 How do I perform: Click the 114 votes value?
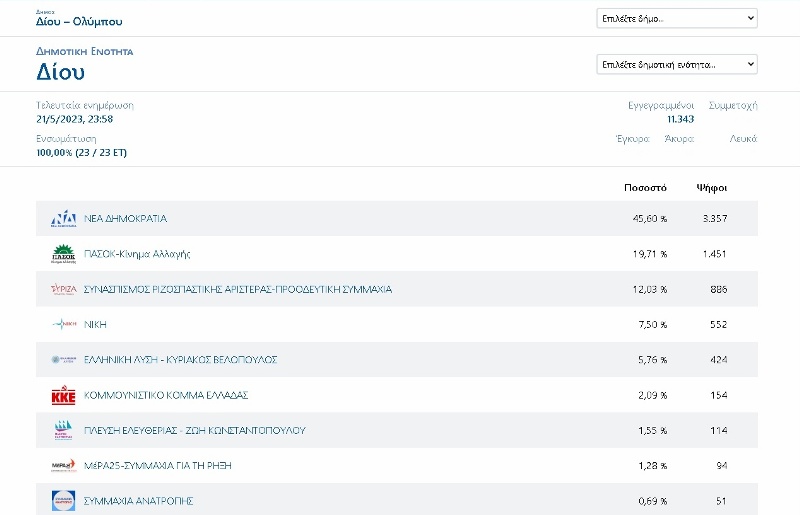[x=719, y=430]
